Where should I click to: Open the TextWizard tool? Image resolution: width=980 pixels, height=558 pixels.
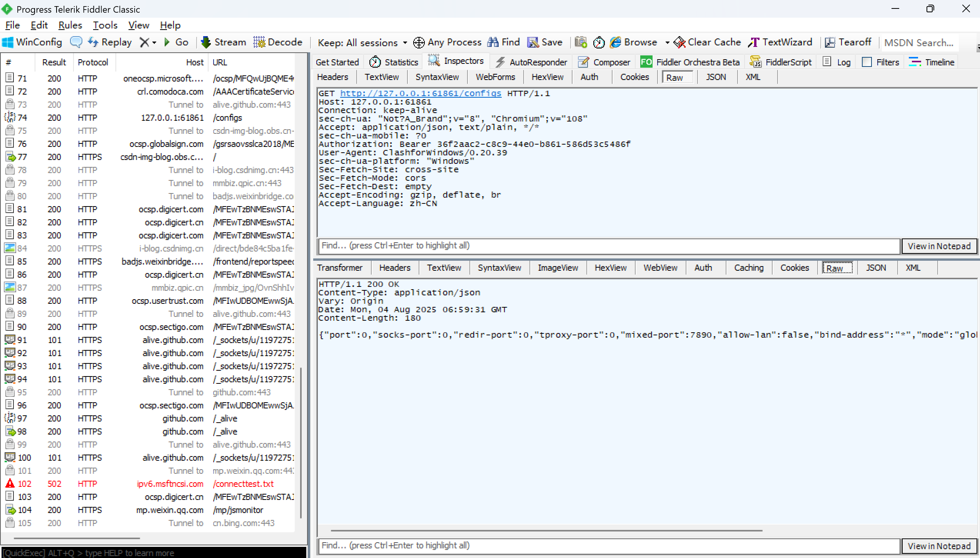(780, 42)
